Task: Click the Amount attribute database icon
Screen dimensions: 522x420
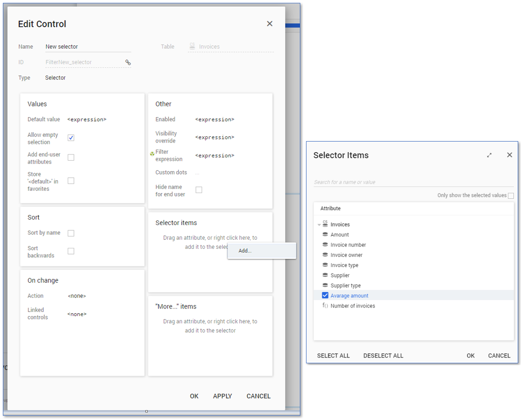Action: tap(325, 235)
